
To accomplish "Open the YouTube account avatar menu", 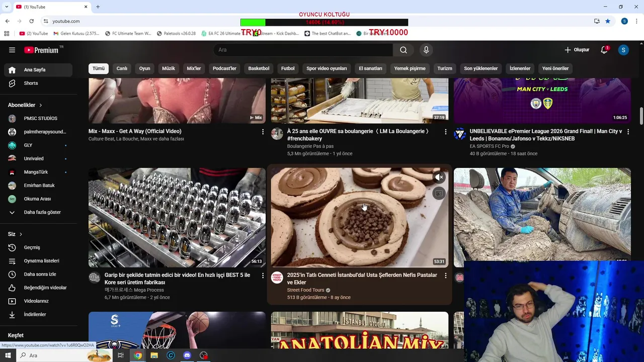I will (x=623, y=50).
